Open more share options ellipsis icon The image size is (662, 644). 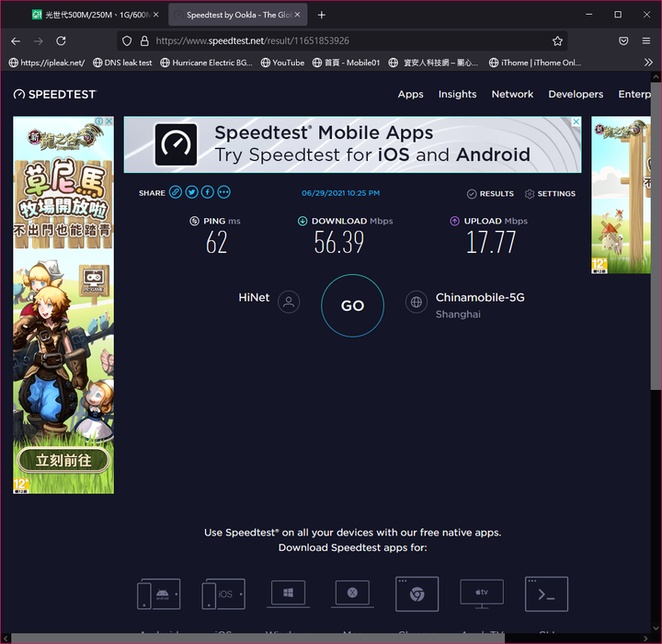(223, 192)
